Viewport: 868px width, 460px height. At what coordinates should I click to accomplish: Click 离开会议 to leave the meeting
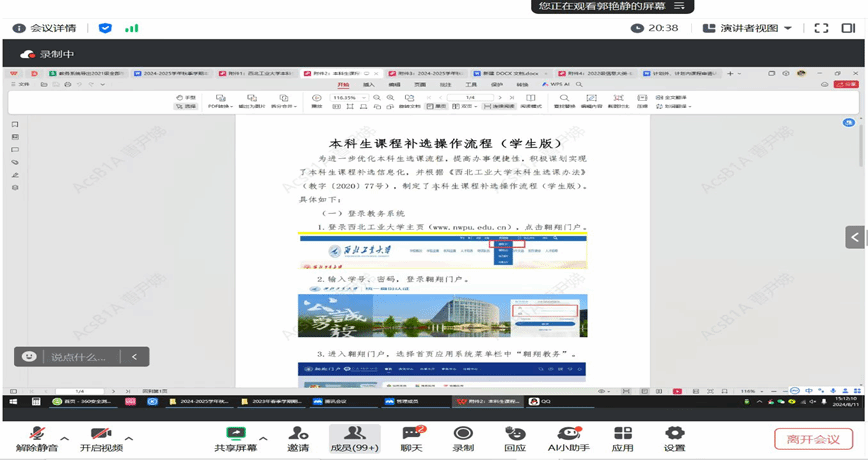[x=813, y=439]
